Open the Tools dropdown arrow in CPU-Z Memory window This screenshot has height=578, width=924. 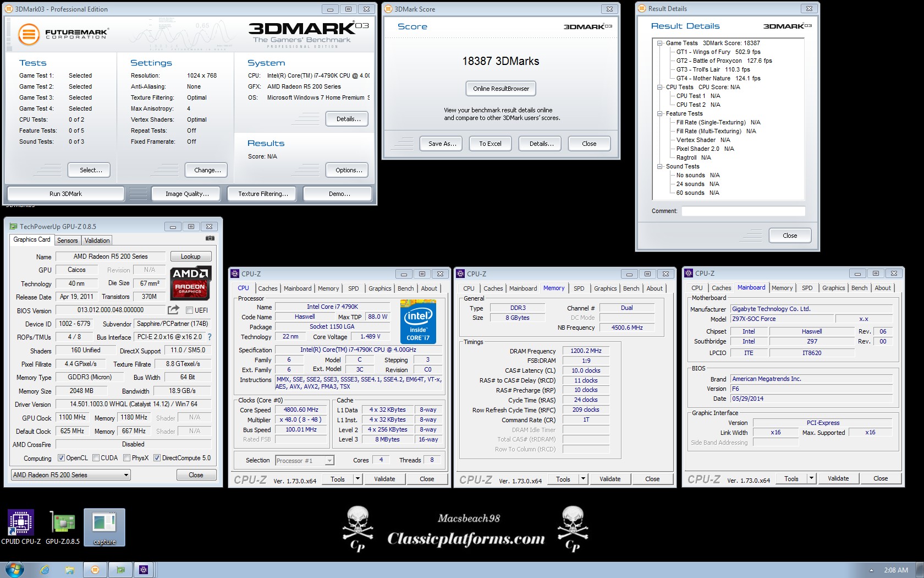583,479
